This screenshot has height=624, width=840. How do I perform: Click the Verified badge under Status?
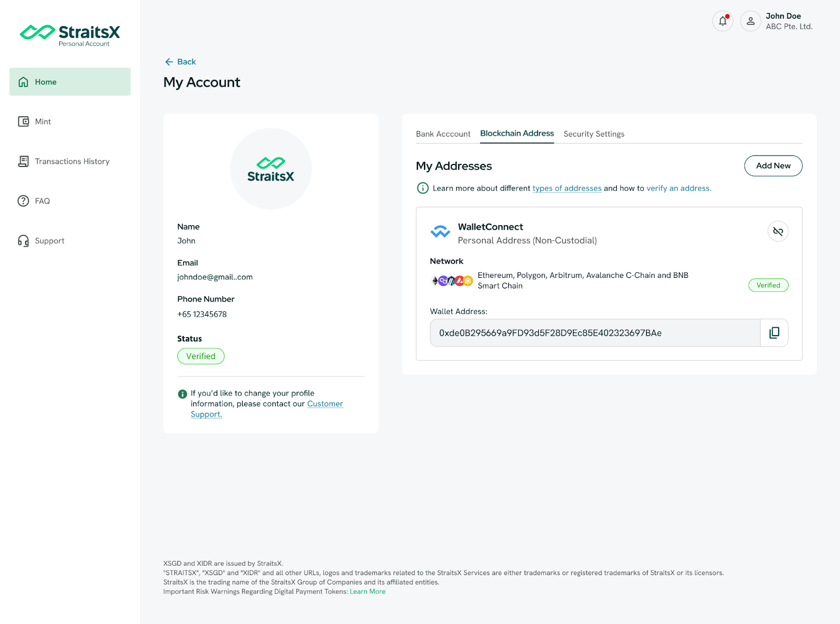201,356
